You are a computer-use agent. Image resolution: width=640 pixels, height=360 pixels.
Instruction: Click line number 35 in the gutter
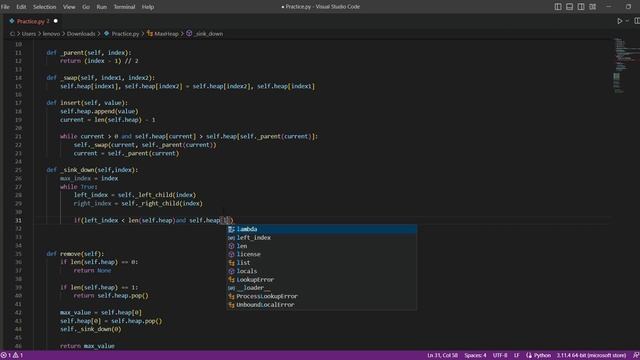(18, 254)
